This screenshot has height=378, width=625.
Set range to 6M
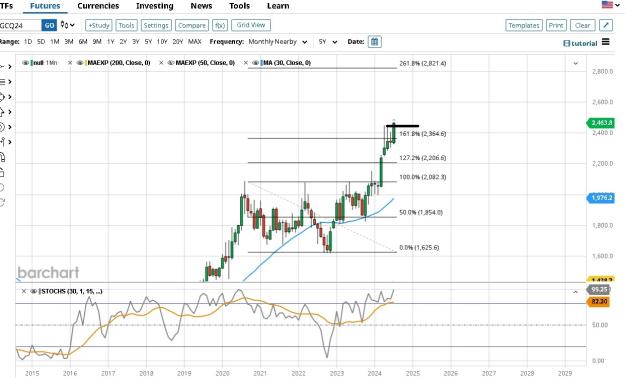(x=83, y=41)
